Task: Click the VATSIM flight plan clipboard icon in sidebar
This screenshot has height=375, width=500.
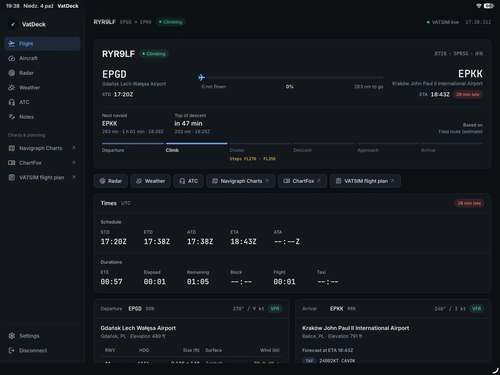Action: [x=12, y=177]
